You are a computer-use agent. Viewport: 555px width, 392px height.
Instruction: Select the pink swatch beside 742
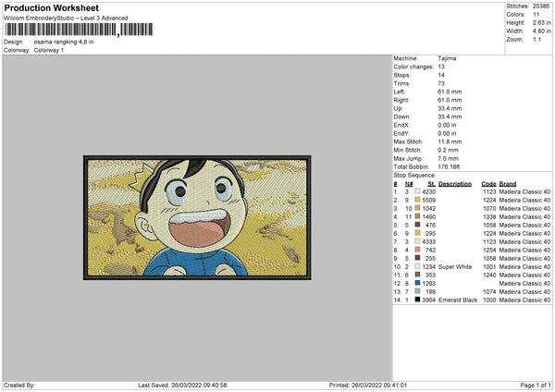418,250
